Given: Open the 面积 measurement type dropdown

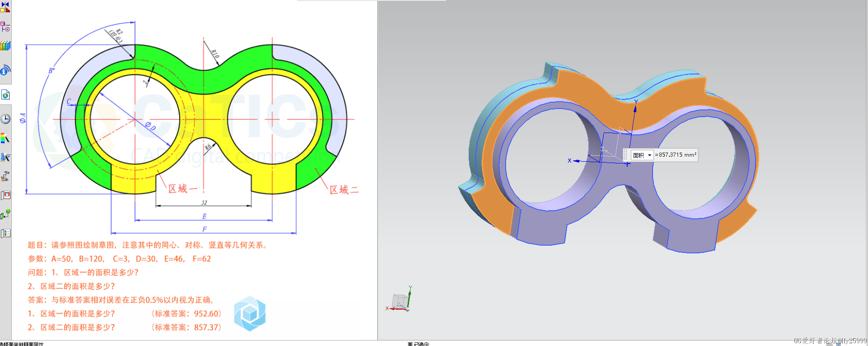Looking at the screenshot, I should click(x=643, y=155).
